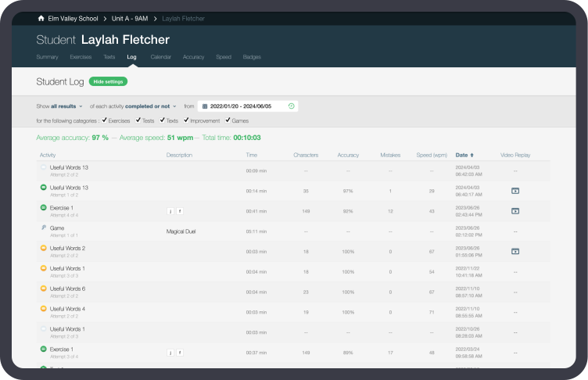
Task: Disable the Games category checkbox
Action: [228, 120]
